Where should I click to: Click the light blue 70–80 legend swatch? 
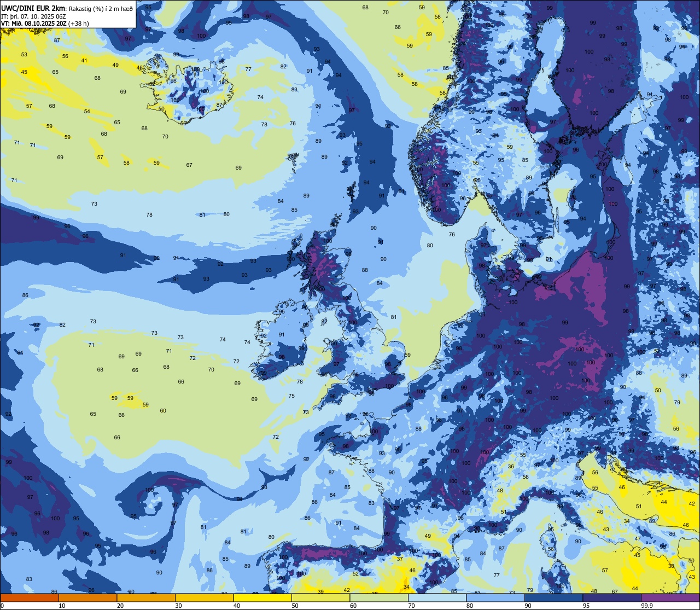coord(437,597)
